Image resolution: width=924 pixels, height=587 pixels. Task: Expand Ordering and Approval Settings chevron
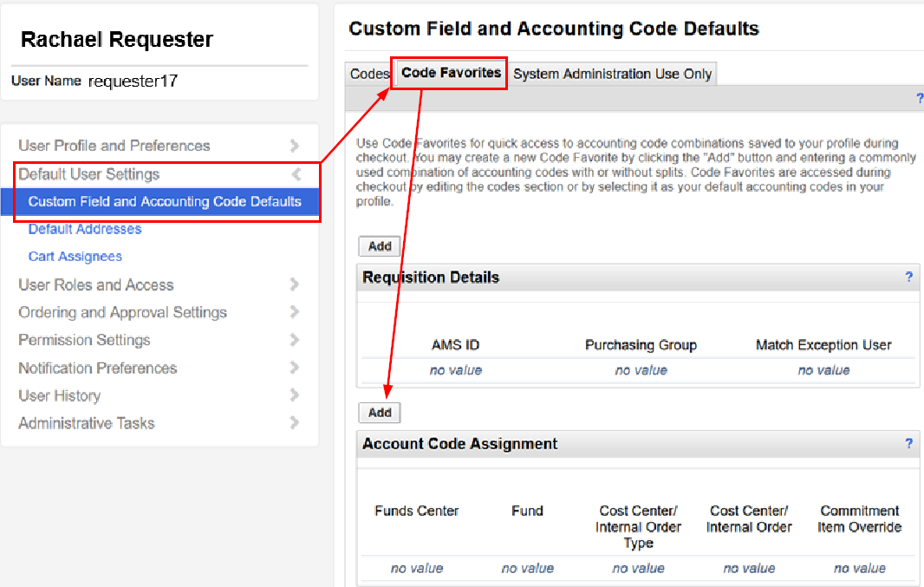(295, 312)
